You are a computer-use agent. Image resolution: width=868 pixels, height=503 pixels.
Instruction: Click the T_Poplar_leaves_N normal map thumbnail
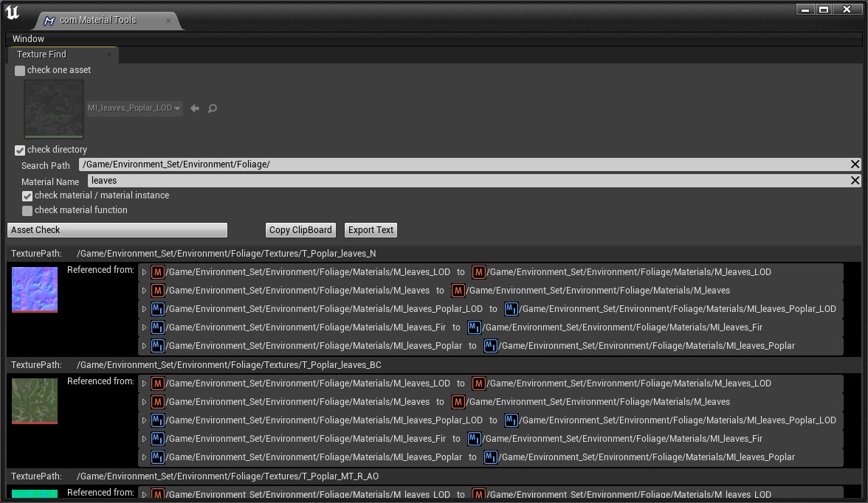[x=35, y=289]
